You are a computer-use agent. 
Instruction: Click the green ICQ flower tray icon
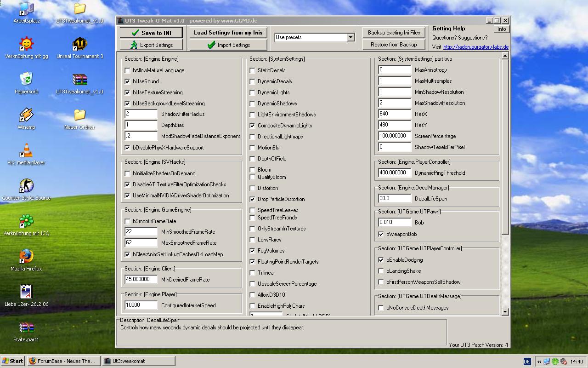pyautogui.click(x=555, y=362)
